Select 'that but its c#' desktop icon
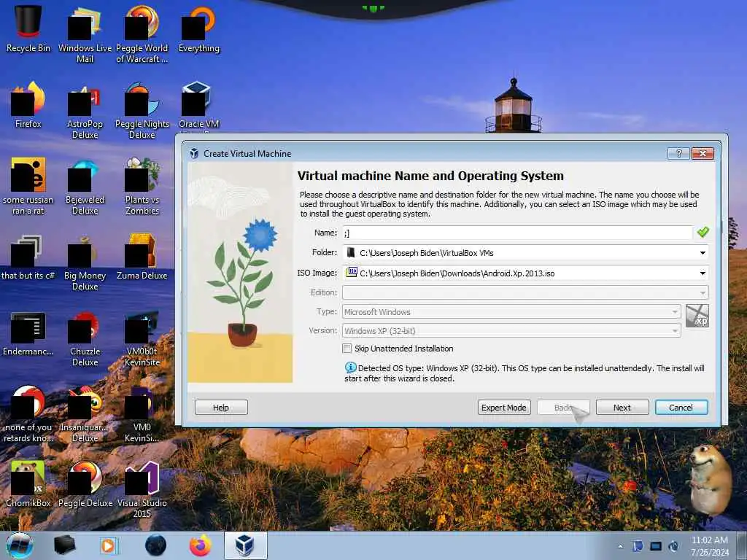Viewport: 747px width, 560px height. click(x=28, y=256)
